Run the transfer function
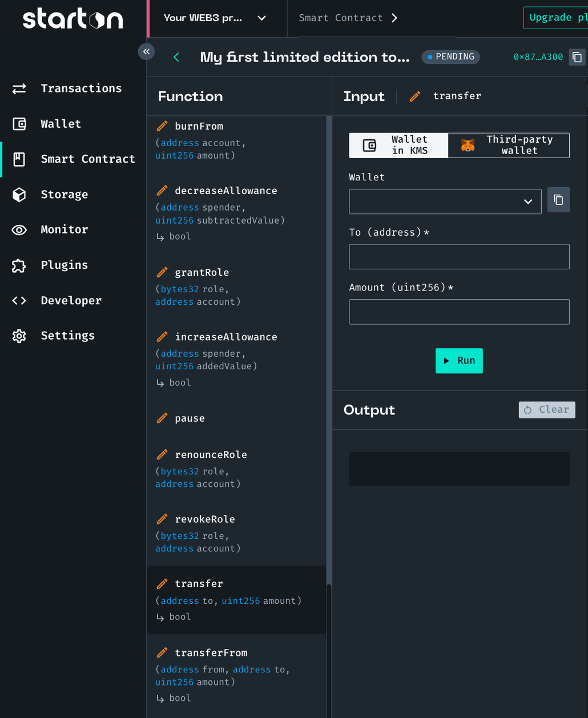This screenshot has width=588, height=718. tap(459, 361)
